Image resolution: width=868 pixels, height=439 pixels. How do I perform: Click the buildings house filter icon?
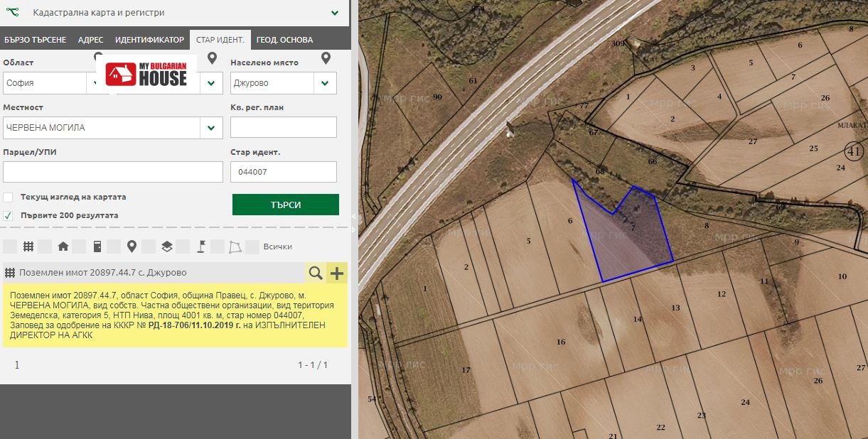63,246
